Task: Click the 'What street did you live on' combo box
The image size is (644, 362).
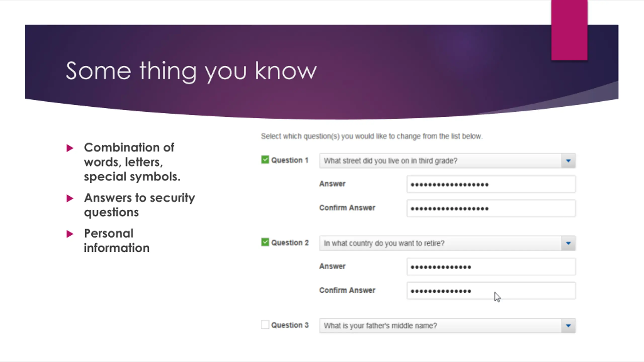Action: [447, 161]
